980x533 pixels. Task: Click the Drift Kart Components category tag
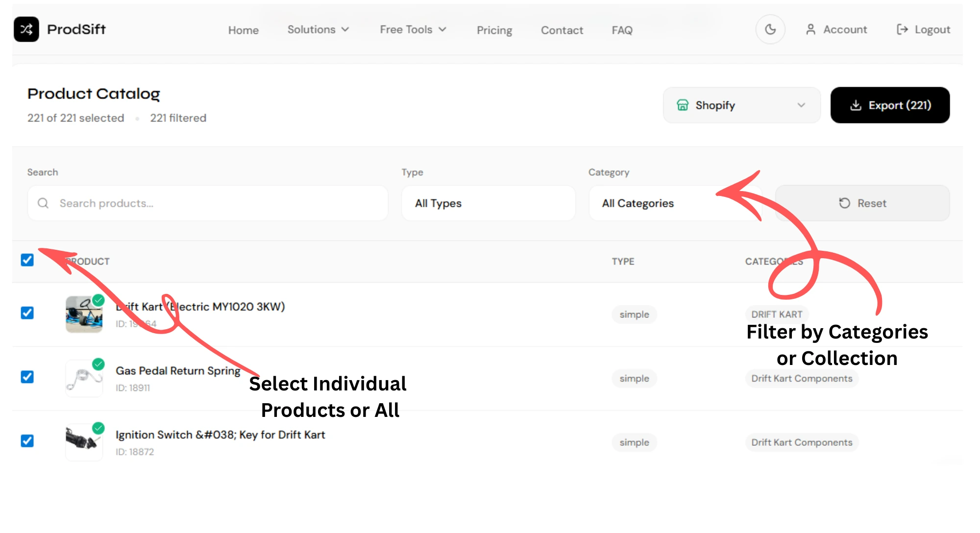click(802, 379)
